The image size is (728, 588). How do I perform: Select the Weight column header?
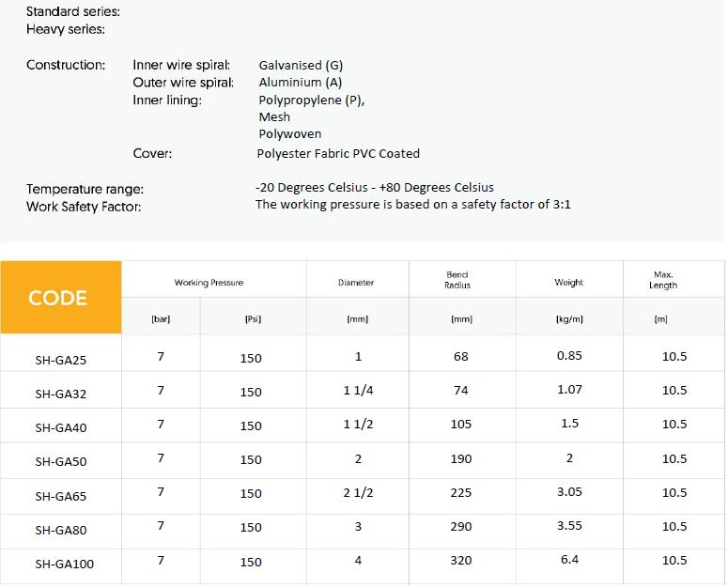pos(568,283)
